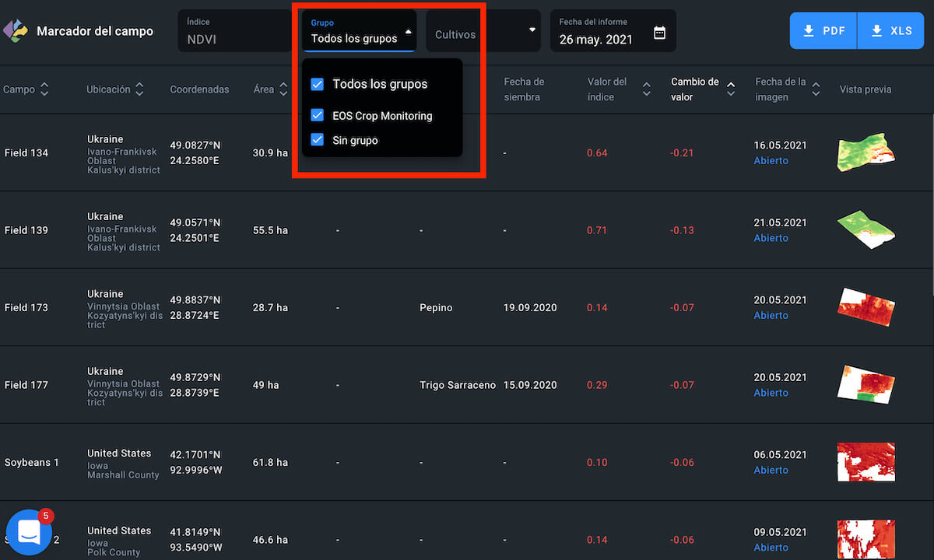The height and width of the screenshot is (560, 934).
Task: Sort by Fecha de la imagen arrows
Action: pyautogui.click(x=815, y=89)
